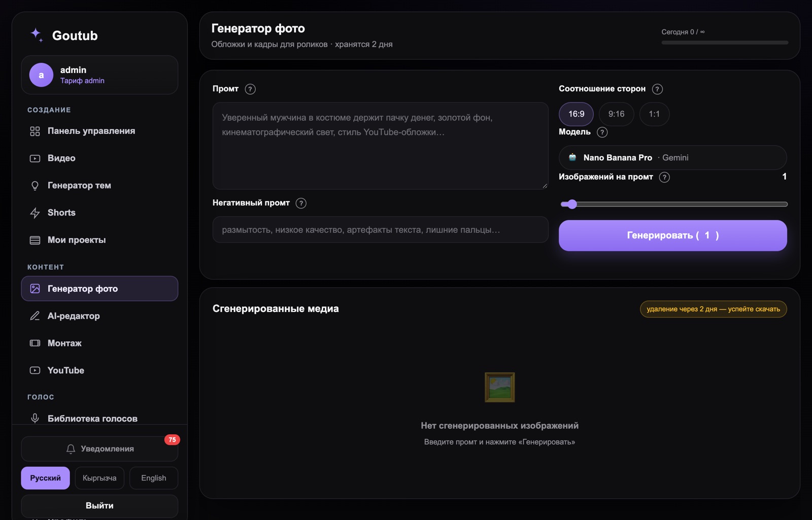Choose the 1:1 aspect ratio

tap(654, 114)
